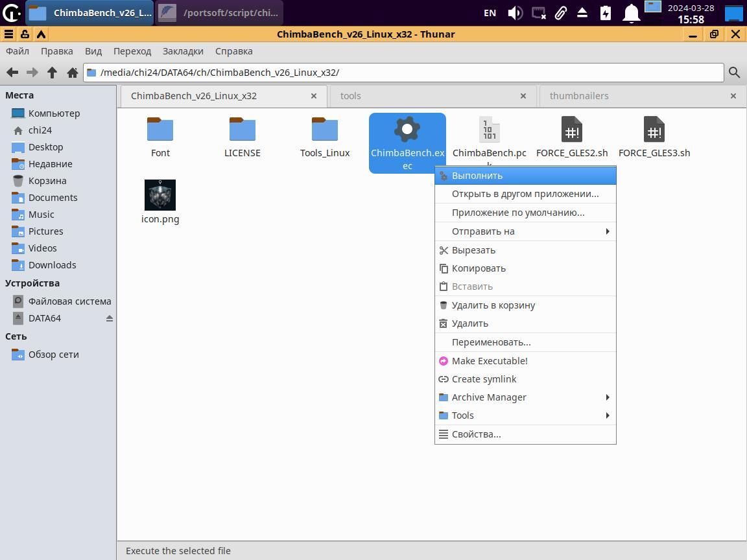The width and height of the screenshot is (747, 560).
Task: Open chi24 home in sidebar
Action: point(40,130)
